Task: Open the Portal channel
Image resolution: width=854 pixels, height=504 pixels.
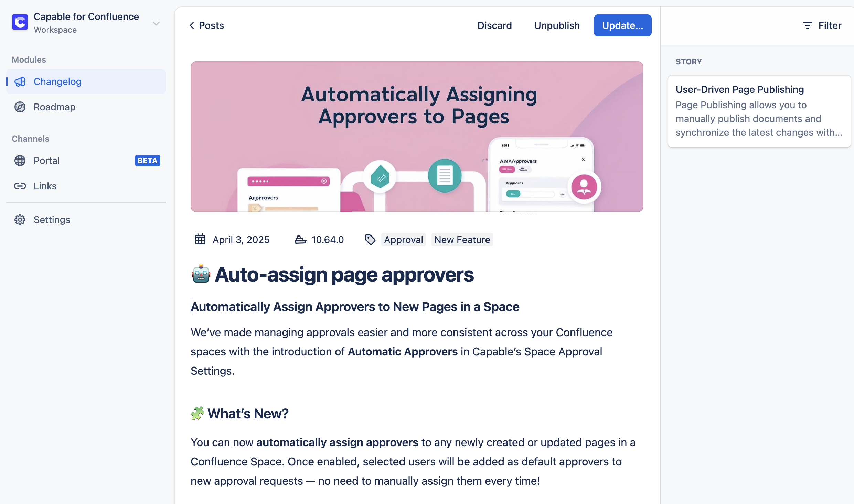Action: pyautogui.click(x=86, y=161)
